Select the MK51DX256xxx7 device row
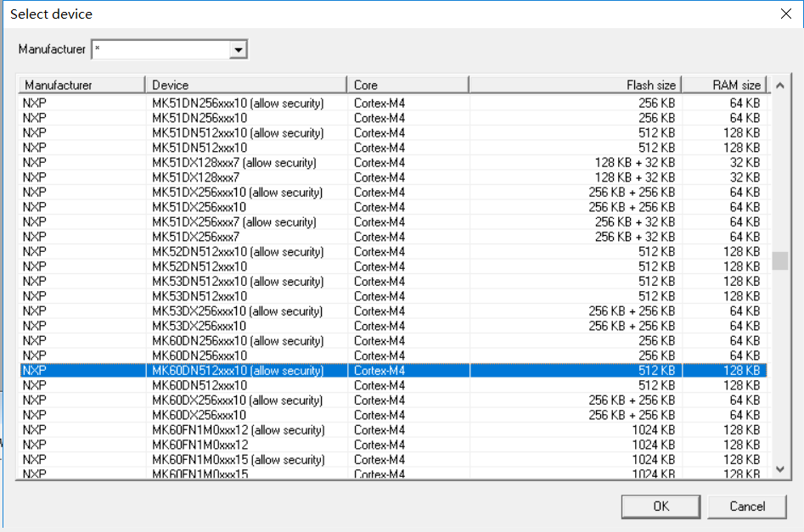 click(393, 237)
